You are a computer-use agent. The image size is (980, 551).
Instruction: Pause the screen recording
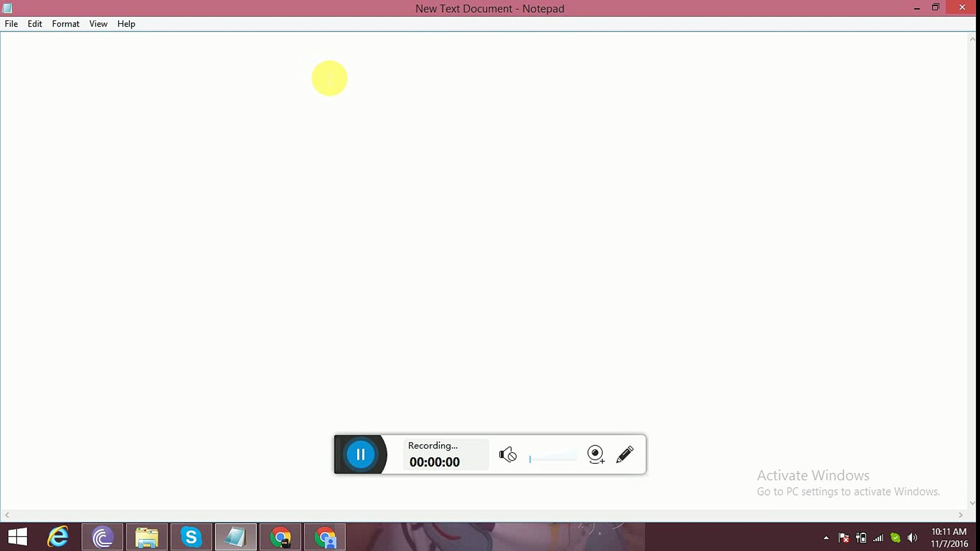pos(360,454)
